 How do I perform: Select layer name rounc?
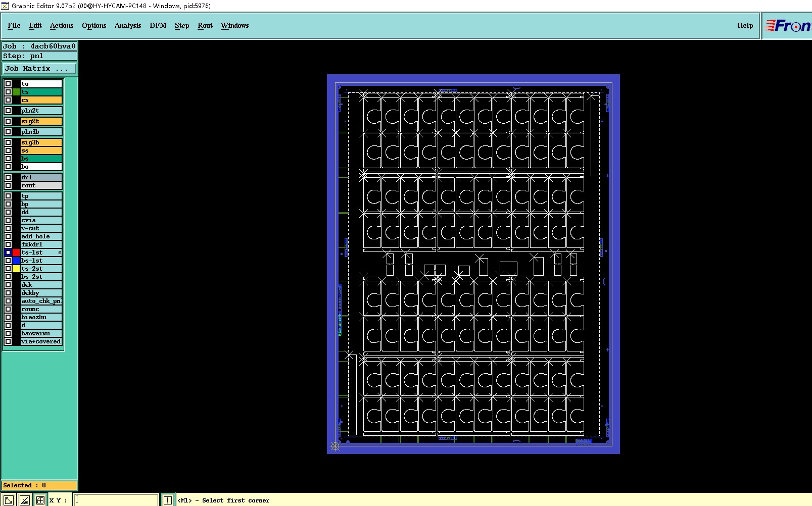coord(41,309)
